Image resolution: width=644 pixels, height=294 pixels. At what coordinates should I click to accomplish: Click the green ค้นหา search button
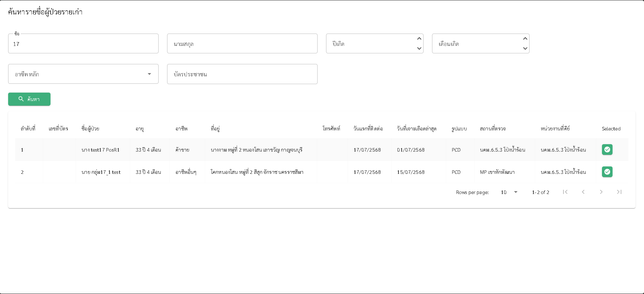pyautogui.click(x=29, y=99)
